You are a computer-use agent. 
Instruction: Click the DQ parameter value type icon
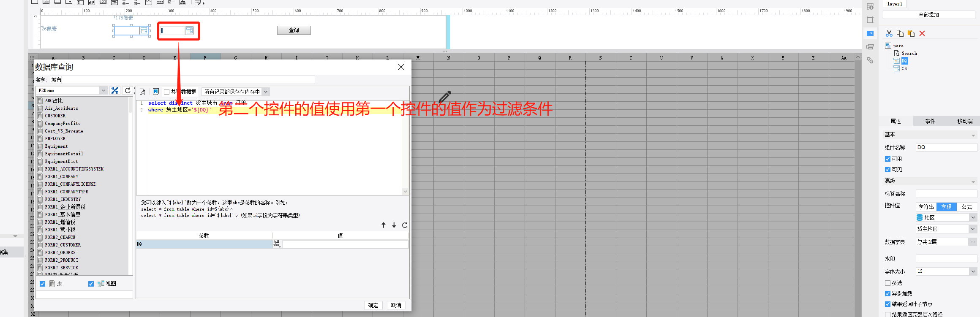(x=276, y=244)
